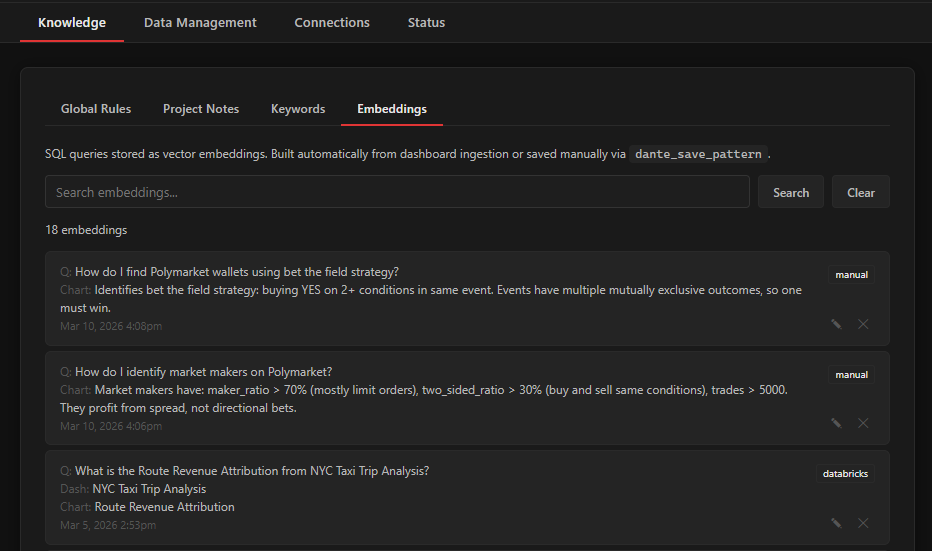Switch to the Data Management tab
The width and height of the screenshot is (932, 551).
point(200,22)
